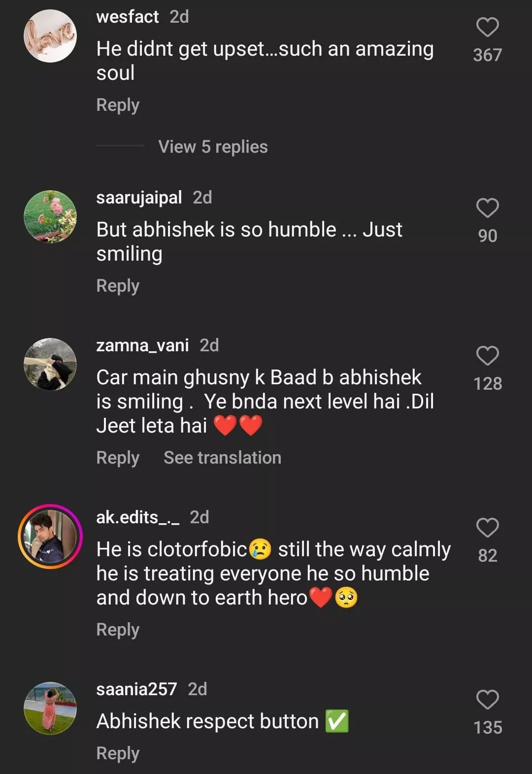Screen dimensions: 532x774
Task: See translation of zamna_vani's comment
Action: click(222, 458)
